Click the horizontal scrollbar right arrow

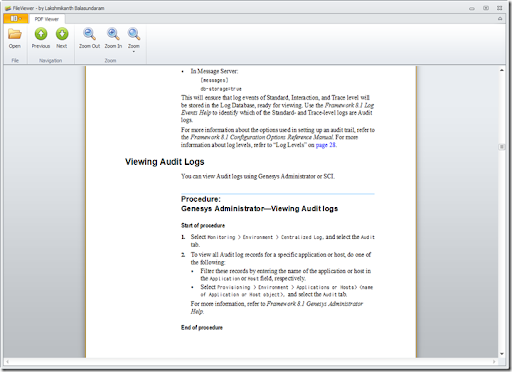point(494,361)
